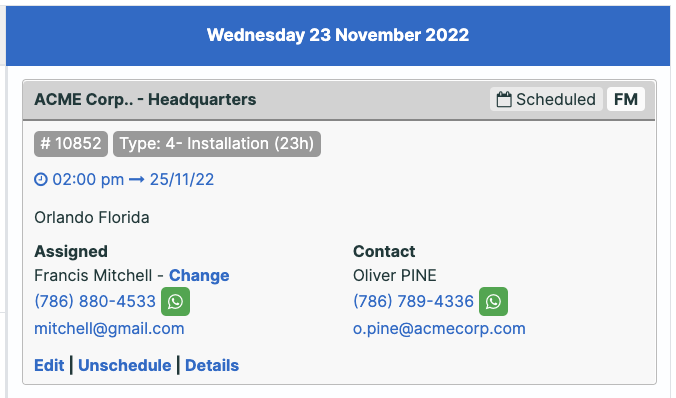Click the ACME Corp.. - Headquarters title
This screenshot has width=676, height=398.
pos(145,100)
